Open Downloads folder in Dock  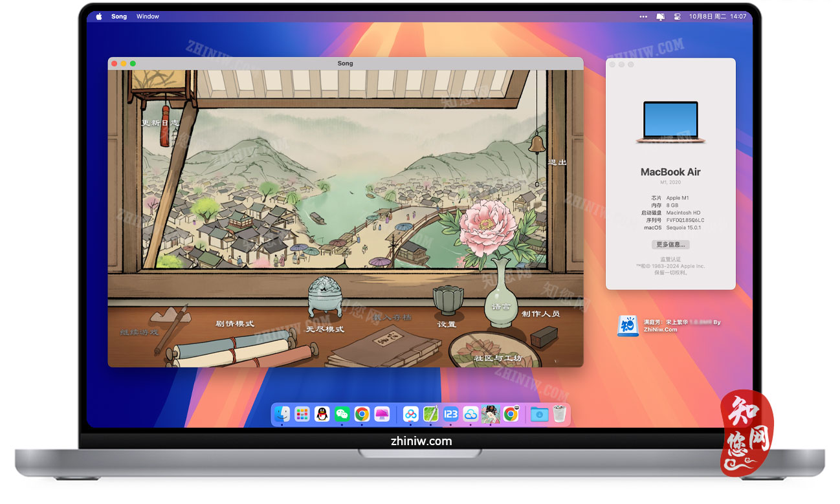(x=539, y=414)
